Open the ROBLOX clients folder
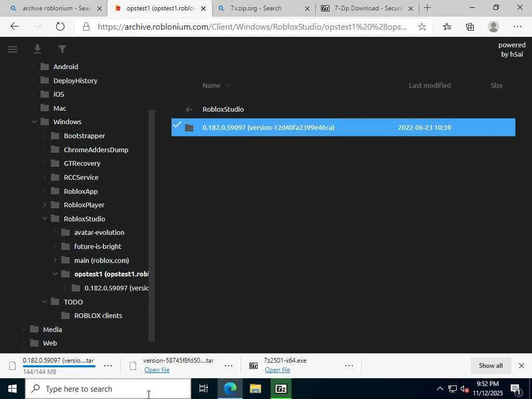Image resolution: width=532 pixels, height=399 pixels. coord(98,315)
